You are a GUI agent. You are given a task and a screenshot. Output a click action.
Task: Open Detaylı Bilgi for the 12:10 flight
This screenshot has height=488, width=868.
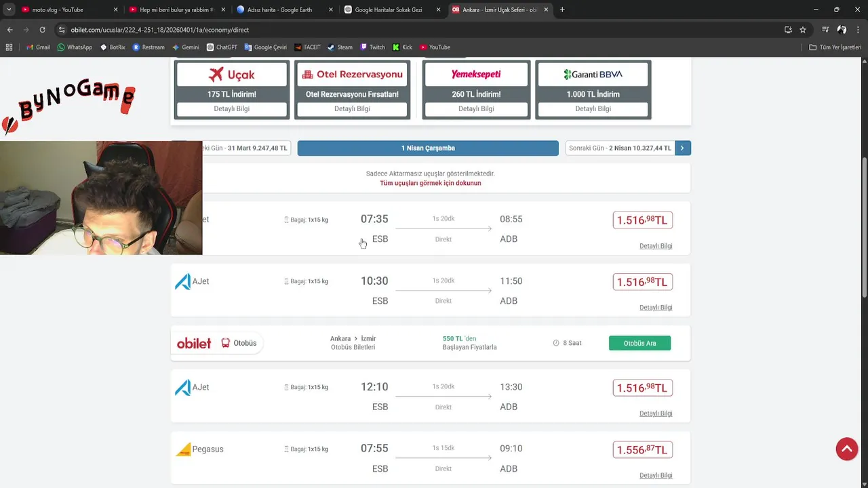click(x=656, y=413)
